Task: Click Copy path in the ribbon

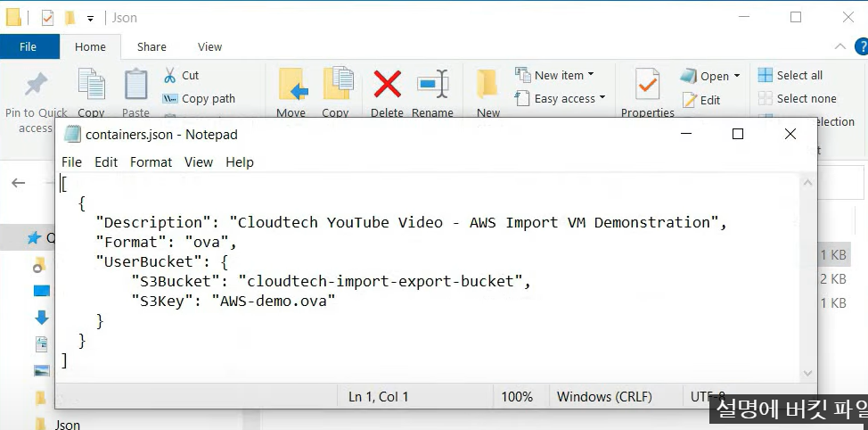Action: pyautogui.click(x=198, y=99)
